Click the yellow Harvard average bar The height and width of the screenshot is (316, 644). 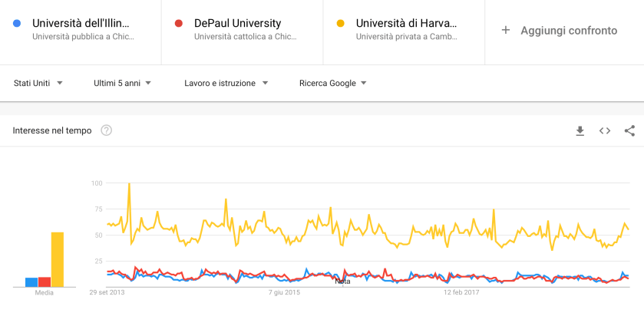(58, 258)
